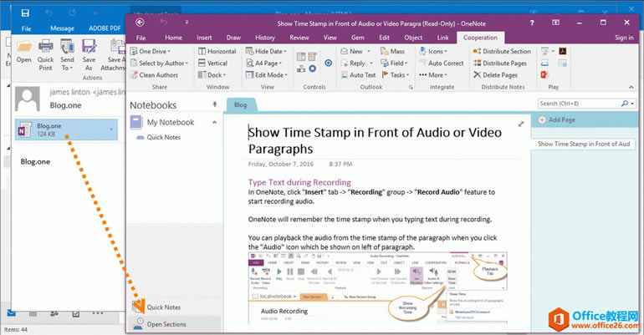The height and width of the screenshot is (335, 644).
Task: Open the More dropdown in Integrate group
Action: point(433,75)
